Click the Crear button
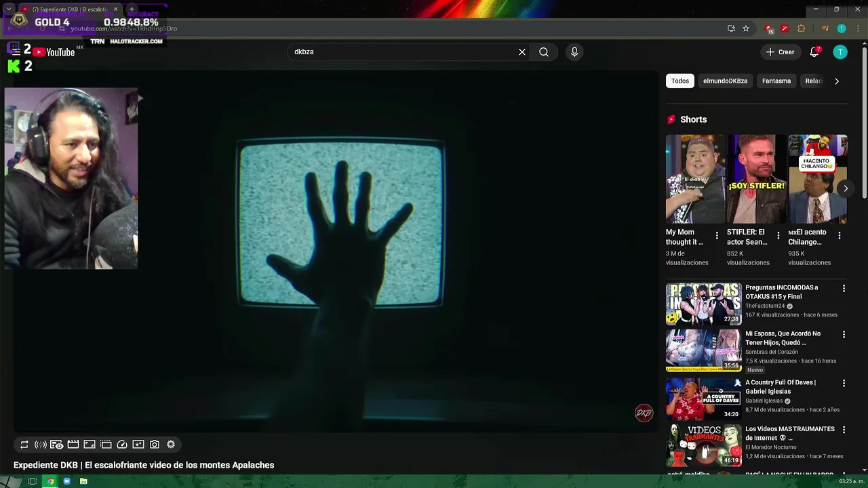This screenshot has height=488, width=868. coord(780,52)
